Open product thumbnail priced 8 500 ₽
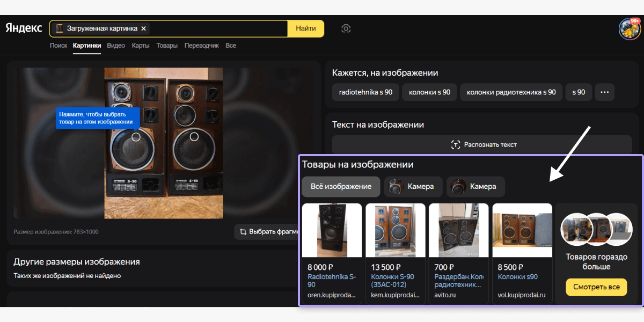Viewport: 644px width, 322px height. [x=522, y=230]
